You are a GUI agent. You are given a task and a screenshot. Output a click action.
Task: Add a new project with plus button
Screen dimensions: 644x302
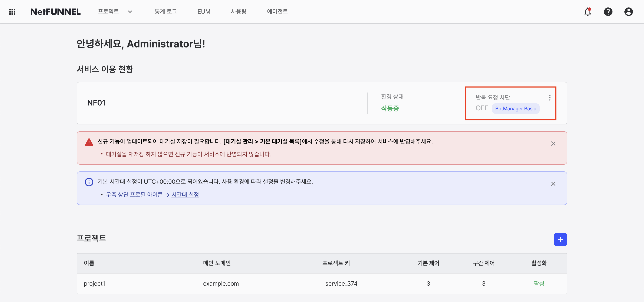[560, 240]
